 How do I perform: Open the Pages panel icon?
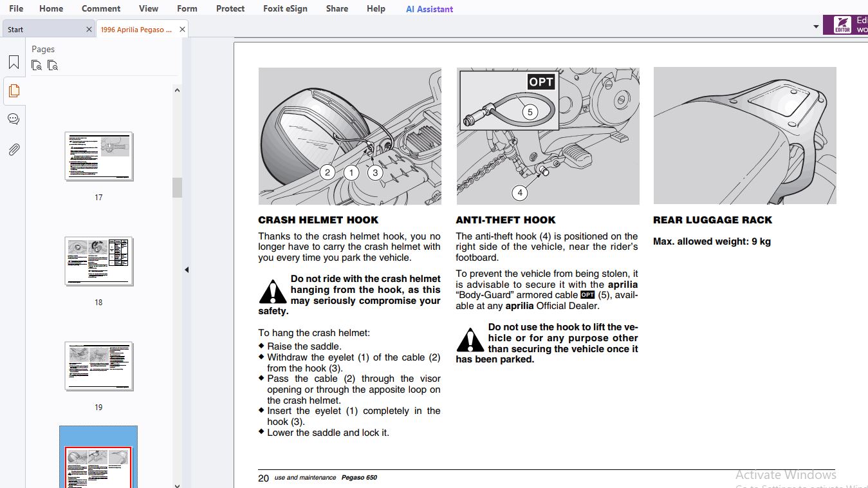point(14,91)
